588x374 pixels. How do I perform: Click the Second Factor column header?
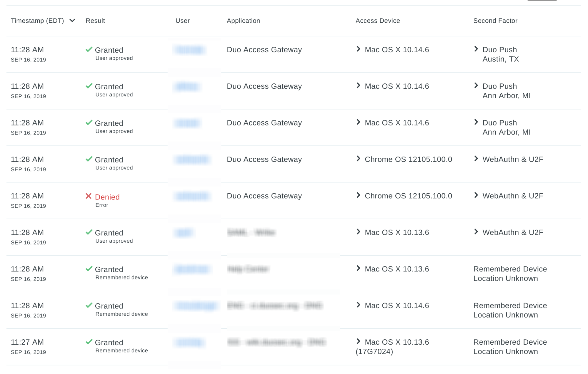(495, 21)
